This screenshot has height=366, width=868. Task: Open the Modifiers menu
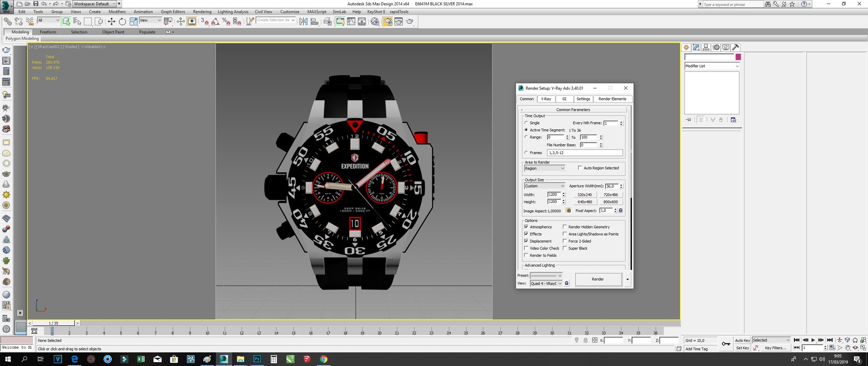click(117, 12)
